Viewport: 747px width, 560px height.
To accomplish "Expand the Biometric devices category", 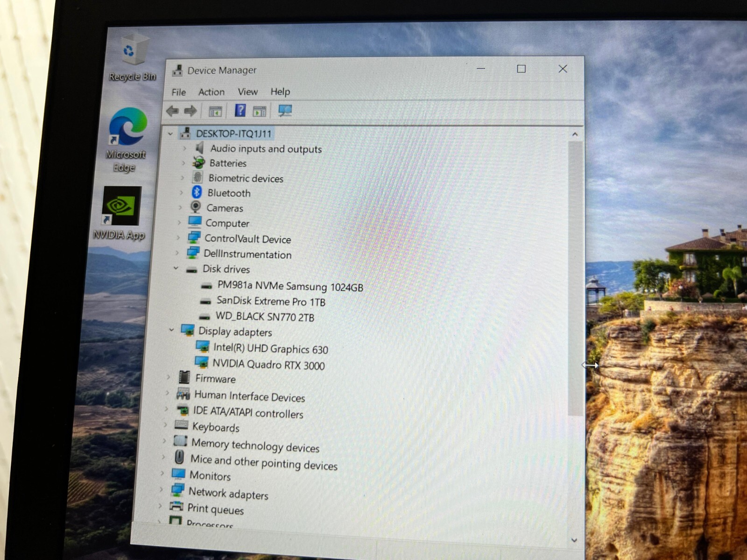I will pyautogui.click(x=183, y=178).
